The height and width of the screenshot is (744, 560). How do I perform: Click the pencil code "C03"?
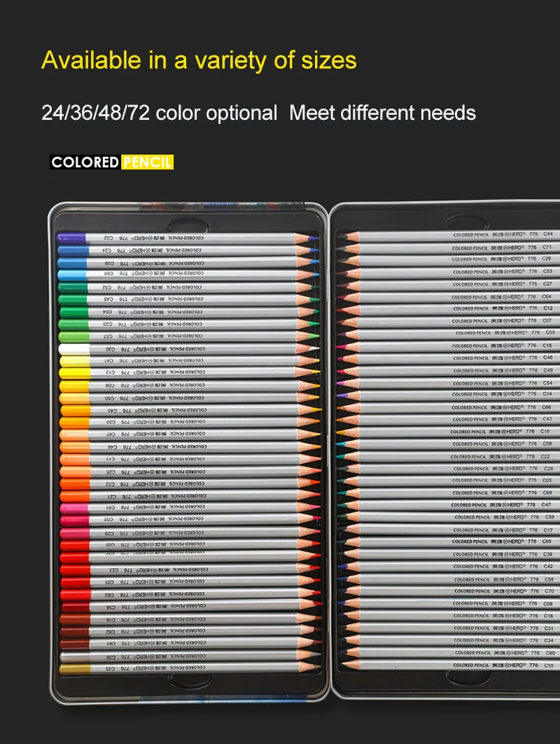click(x=547, y=480)
